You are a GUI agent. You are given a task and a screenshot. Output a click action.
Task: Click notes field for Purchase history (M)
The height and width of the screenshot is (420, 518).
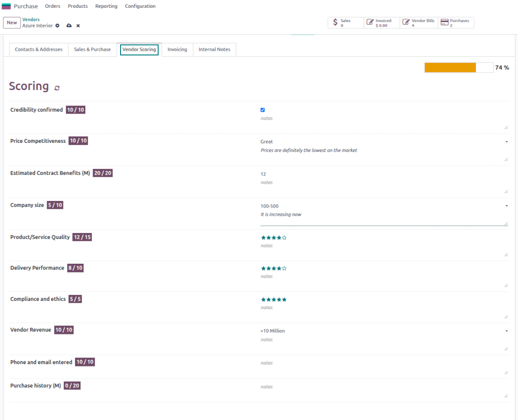tap(384, 391)
